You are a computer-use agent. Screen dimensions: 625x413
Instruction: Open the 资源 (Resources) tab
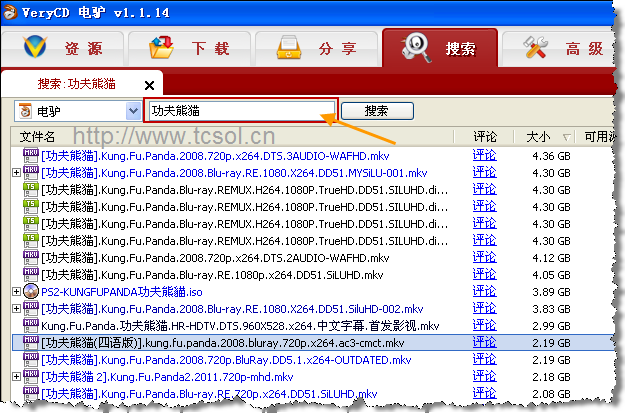click(63, 49)
